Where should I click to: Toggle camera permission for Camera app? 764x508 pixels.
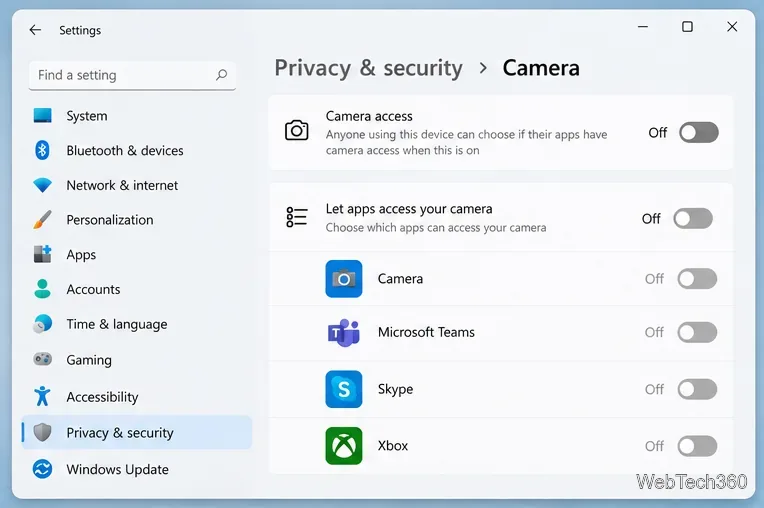697,279
